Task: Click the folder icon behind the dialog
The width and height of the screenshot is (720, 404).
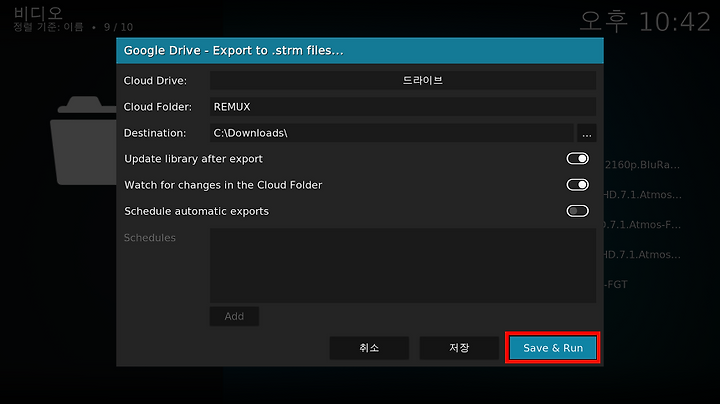Action: click(84, 140)
